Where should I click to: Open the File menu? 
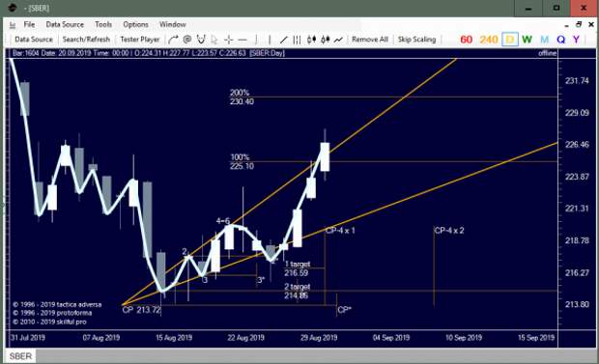click(29, 24)
